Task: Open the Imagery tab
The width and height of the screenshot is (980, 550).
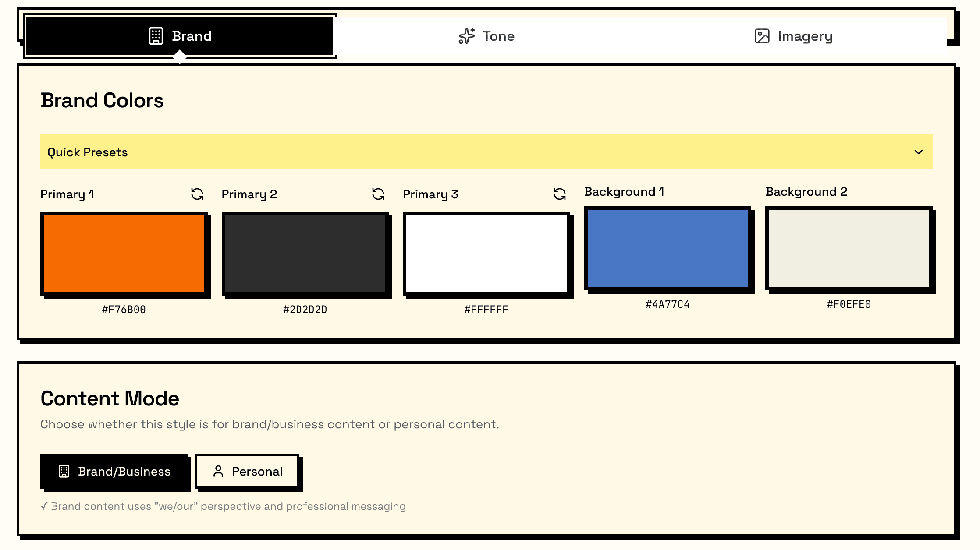Action: (793, 36)
